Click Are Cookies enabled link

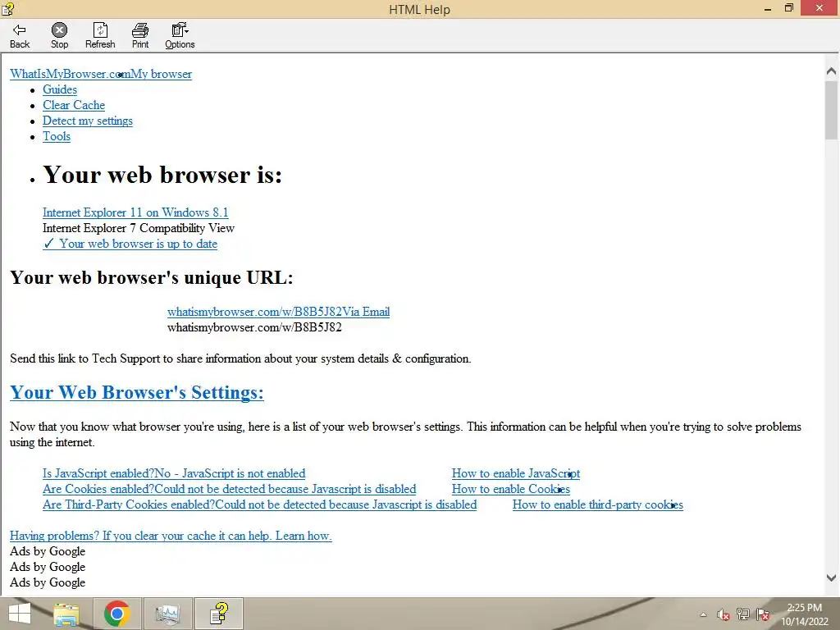[230, 489]
